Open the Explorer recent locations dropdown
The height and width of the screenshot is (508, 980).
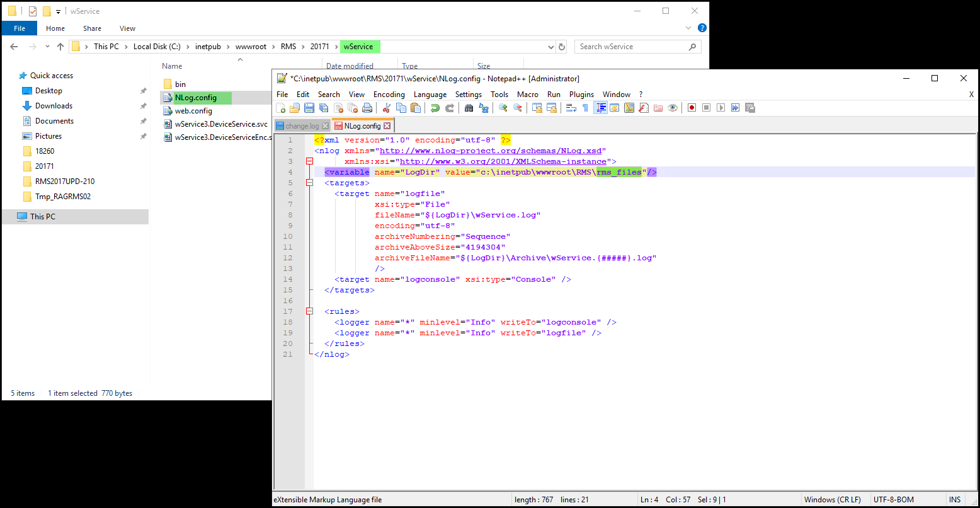[48, 47]
